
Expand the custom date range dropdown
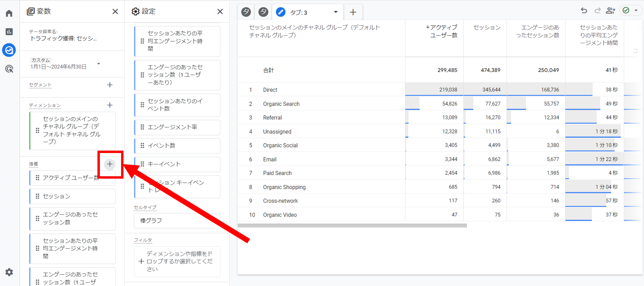point(99,64)
